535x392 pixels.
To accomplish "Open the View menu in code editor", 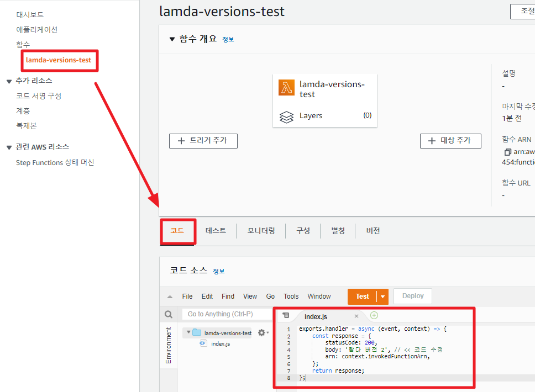I will [x=250, y=296].
